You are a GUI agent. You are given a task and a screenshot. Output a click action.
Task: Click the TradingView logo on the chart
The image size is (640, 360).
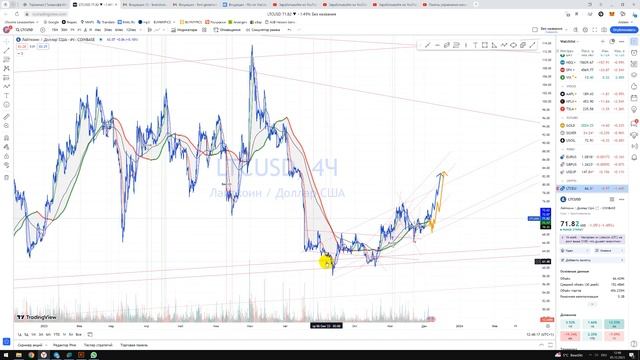click(37, 317)
